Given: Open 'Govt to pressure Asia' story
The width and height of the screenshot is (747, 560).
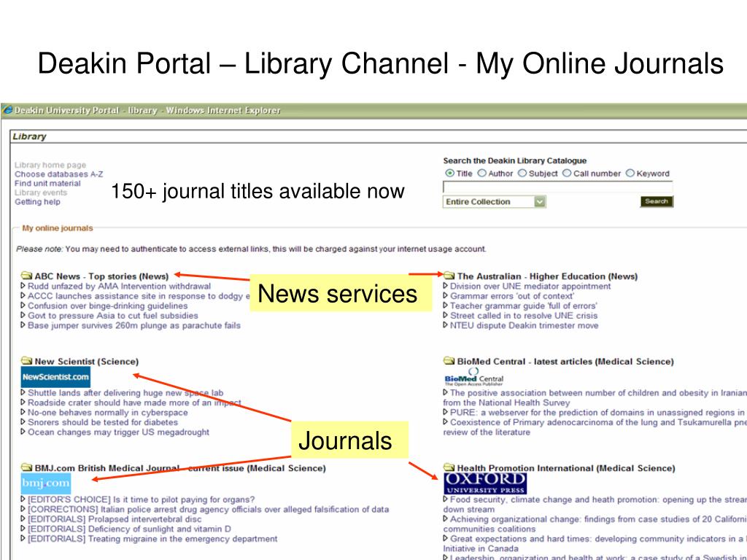Looking at the screenshot, I should (113, 316).
